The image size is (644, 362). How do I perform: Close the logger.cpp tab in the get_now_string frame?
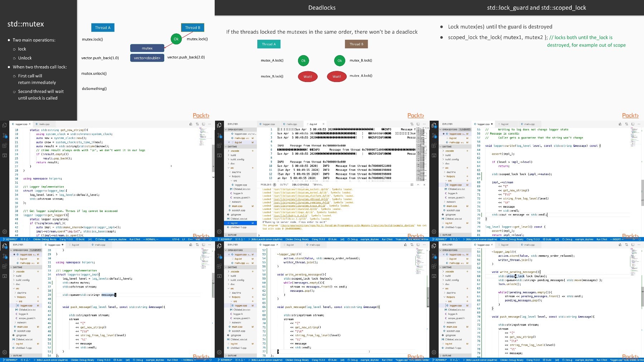pyautogui.click(x=30, y=124)
